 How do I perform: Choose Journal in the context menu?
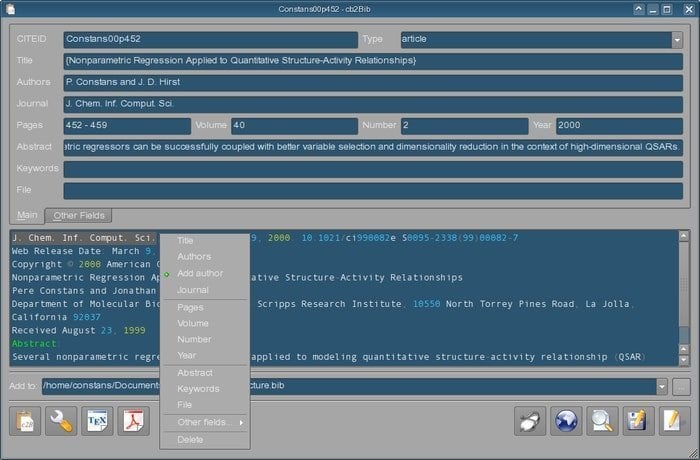click(205, 290)
